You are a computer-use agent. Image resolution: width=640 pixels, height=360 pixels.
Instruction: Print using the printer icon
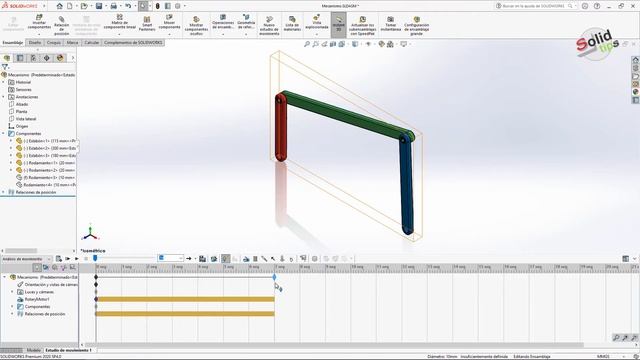coord(113,6)
